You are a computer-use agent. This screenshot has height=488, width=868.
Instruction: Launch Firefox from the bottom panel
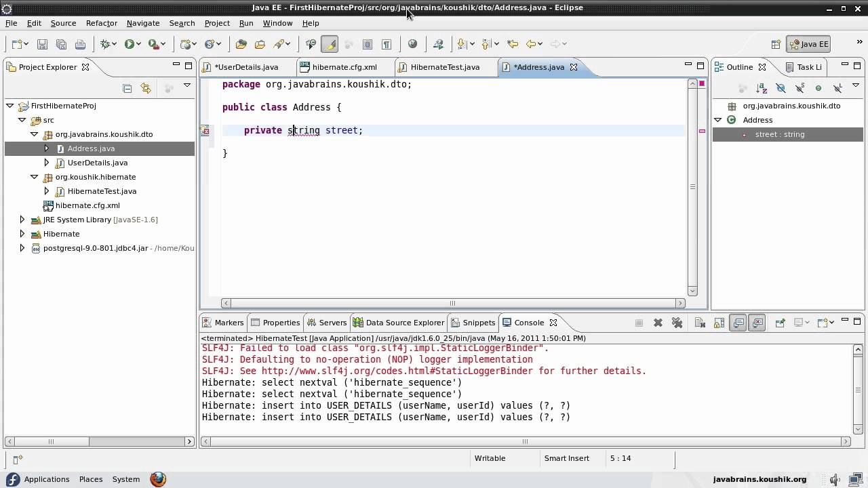tap(158, 479)
